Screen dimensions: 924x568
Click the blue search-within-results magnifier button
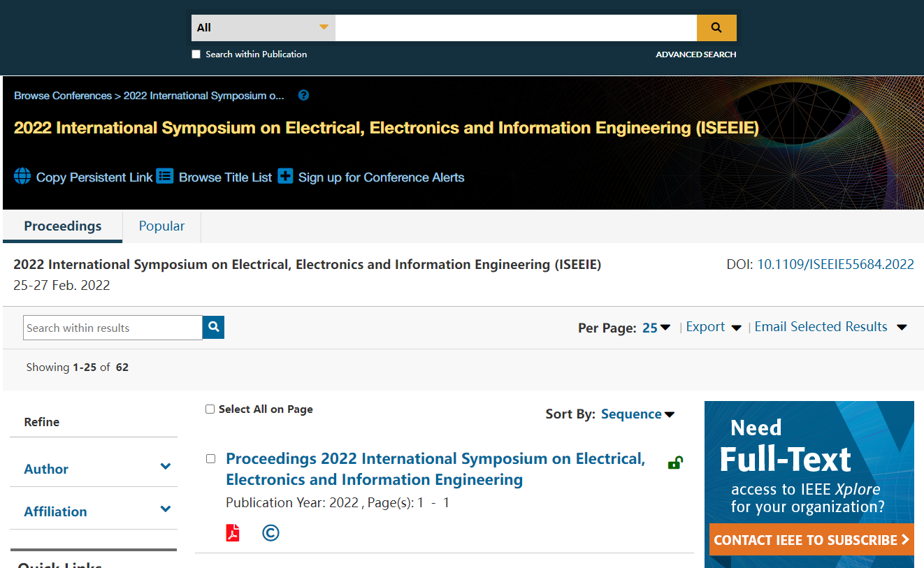[213, 327]
